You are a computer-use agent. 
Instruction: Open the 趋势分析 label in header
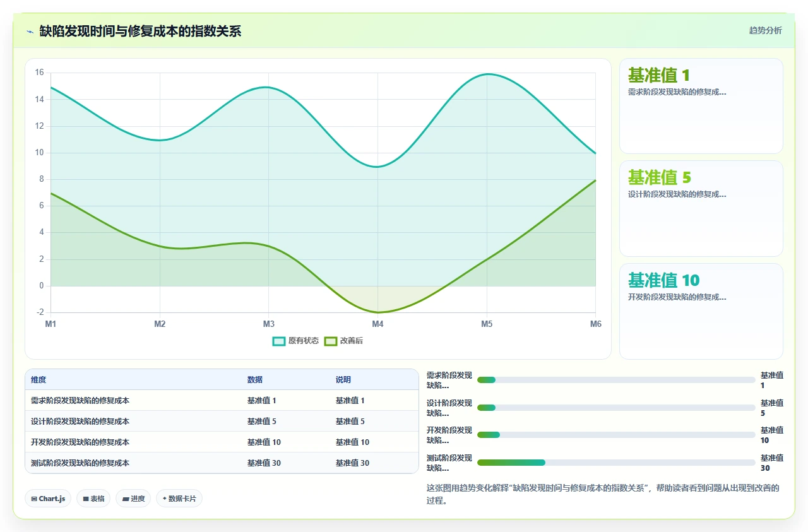pyautogui.click(x=766, y=30)
